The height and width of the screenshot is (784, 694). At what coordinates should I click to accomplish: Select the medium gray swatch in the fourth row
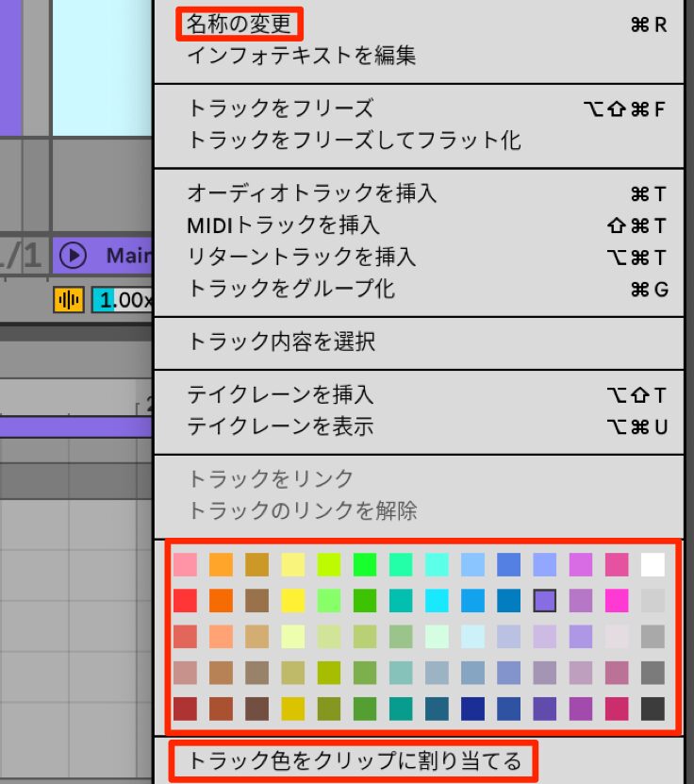(653, 673)
